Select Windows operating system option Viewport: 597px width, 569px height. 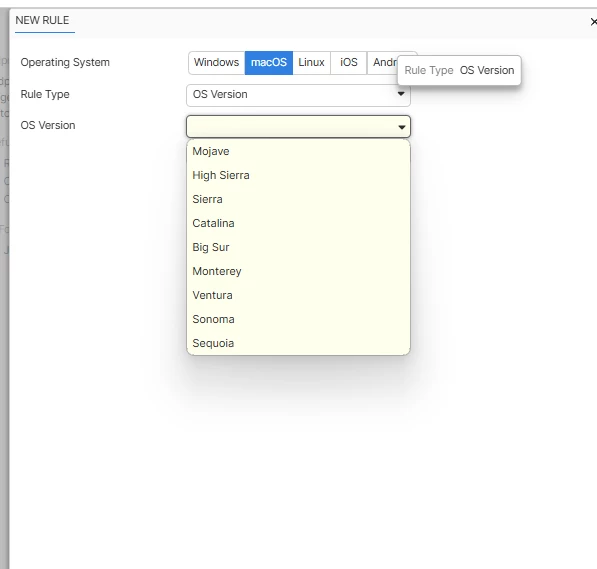tap(216, 62)
